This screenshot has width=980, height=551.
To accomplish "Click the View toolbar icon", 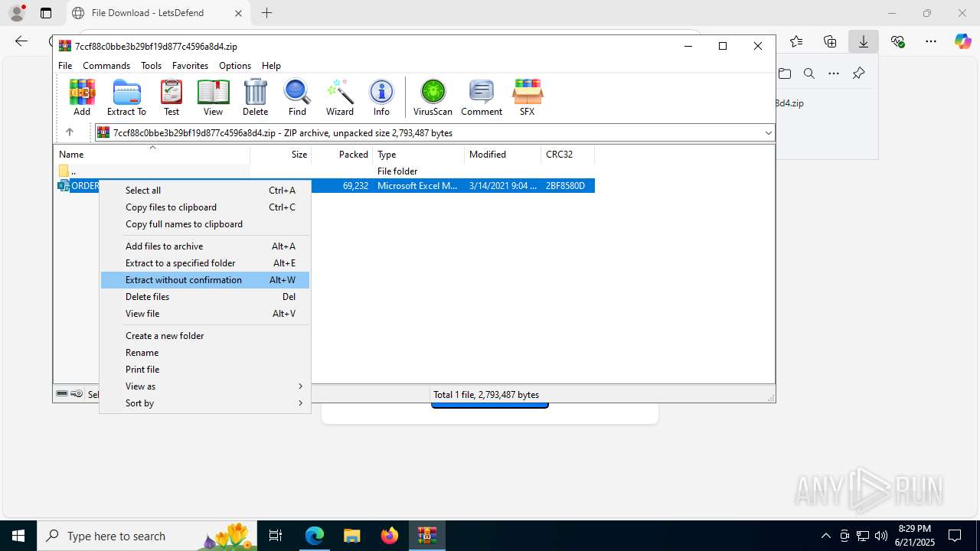I will [213, 97].
